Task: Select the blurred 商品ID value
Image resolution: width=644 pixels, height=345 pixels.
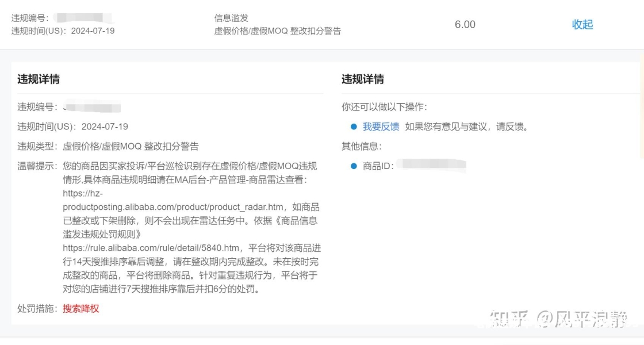Action: (432, 166)
